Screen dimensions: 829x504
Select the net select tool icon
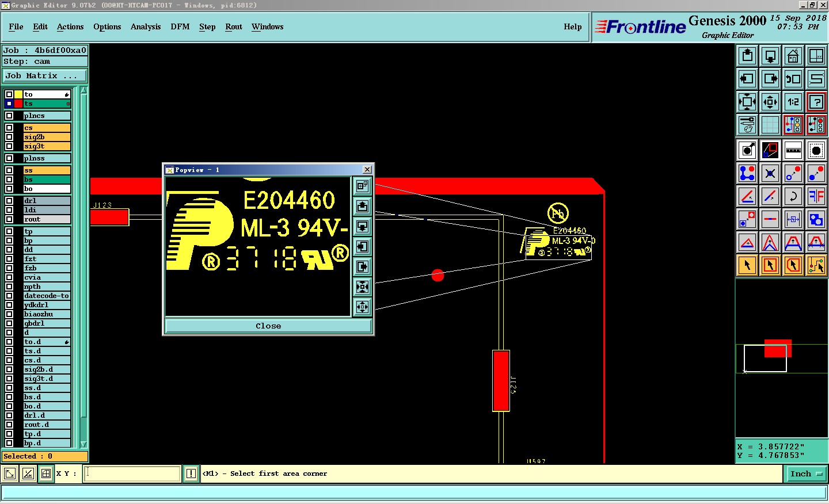point(816,265)
